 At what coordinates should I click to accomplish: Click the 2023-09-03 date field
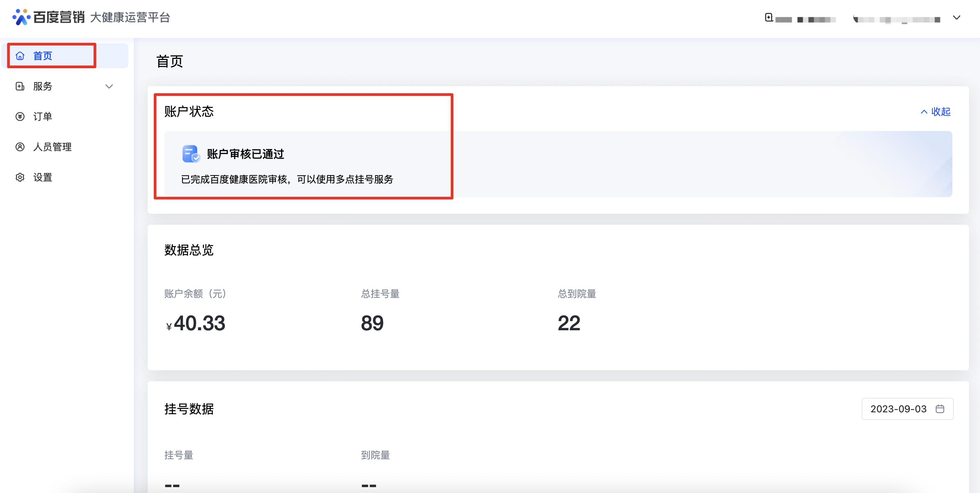coord(898,409)
